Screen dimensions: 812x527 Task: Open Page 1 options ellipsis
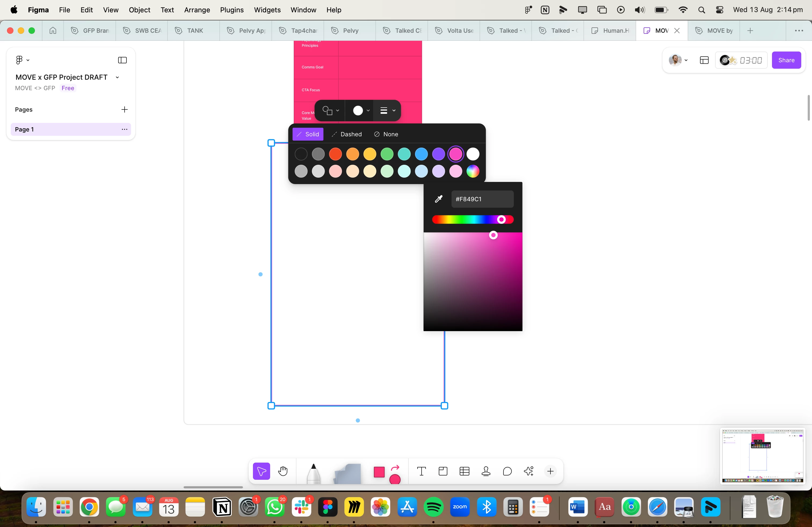[x=125, y=129]
